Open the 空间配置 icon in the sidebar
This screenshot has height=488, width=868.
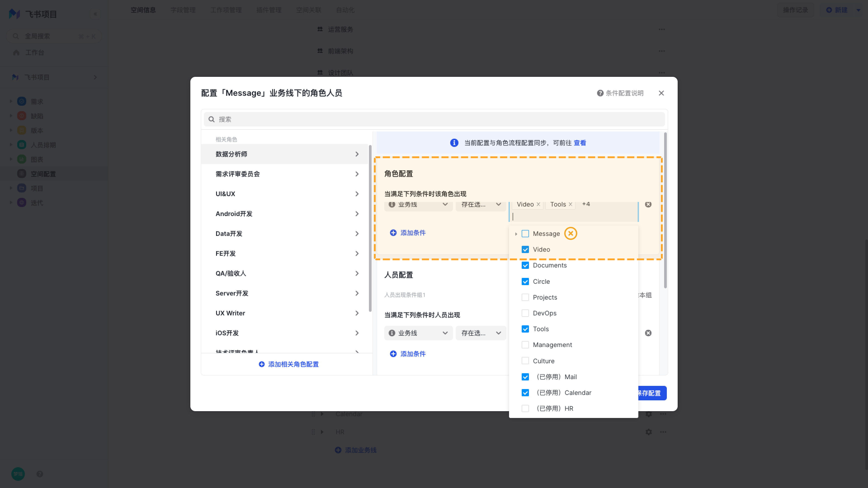click(21, 174)
